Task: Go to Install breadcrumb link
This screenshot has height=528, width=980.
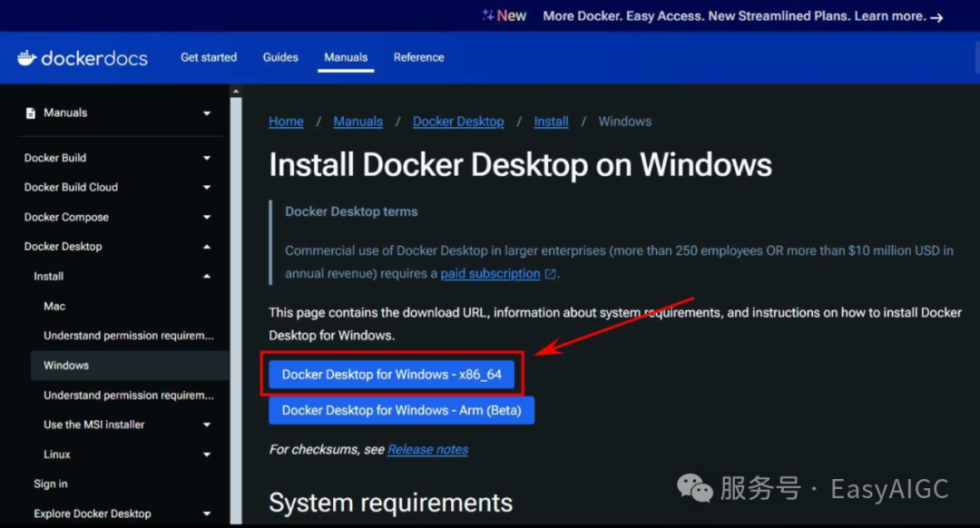Action: [552, 122]
